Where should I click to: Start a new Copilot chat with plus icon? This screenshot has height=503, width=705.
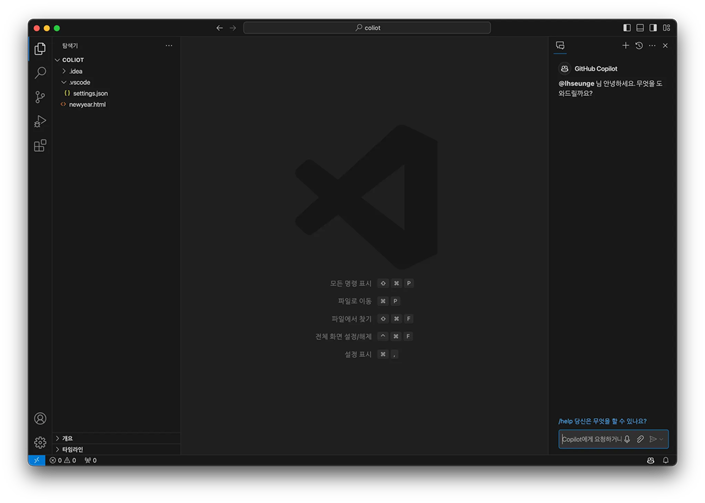[626, 45]
